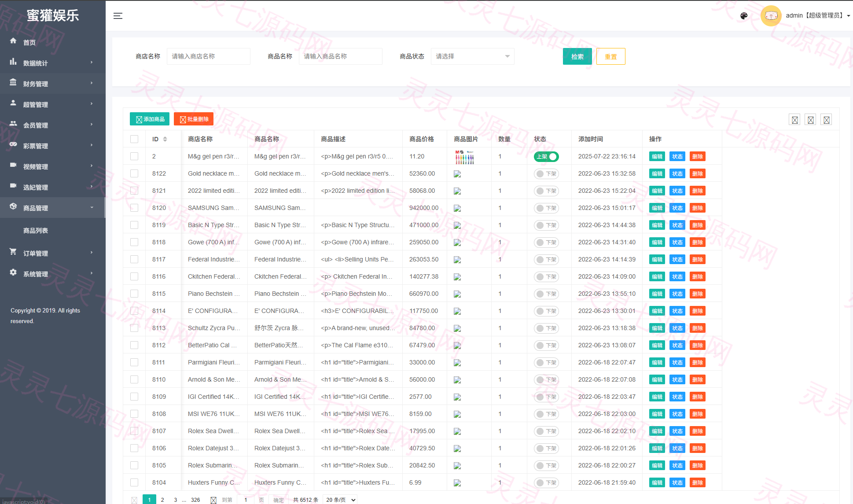Collapse the 商品管理 menu chevron
853x504 pixels.
click(x=92, y=207)
